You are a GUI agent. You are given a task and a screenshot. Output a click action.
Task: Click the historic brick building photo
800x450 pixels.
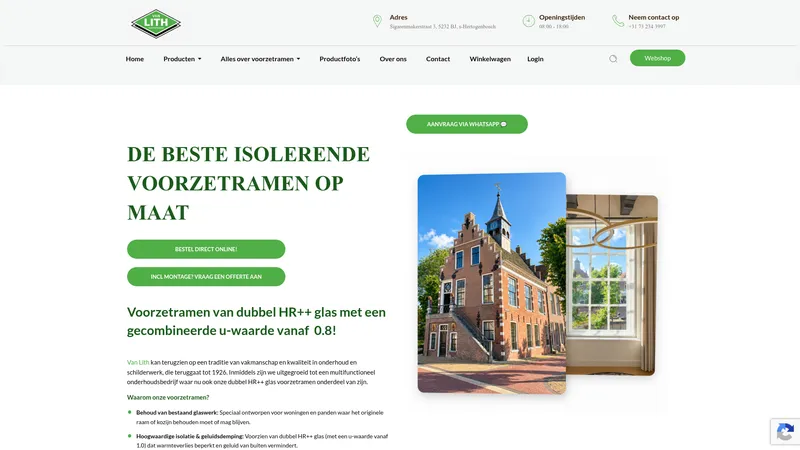pyautogui.click(x=491, y=283)
